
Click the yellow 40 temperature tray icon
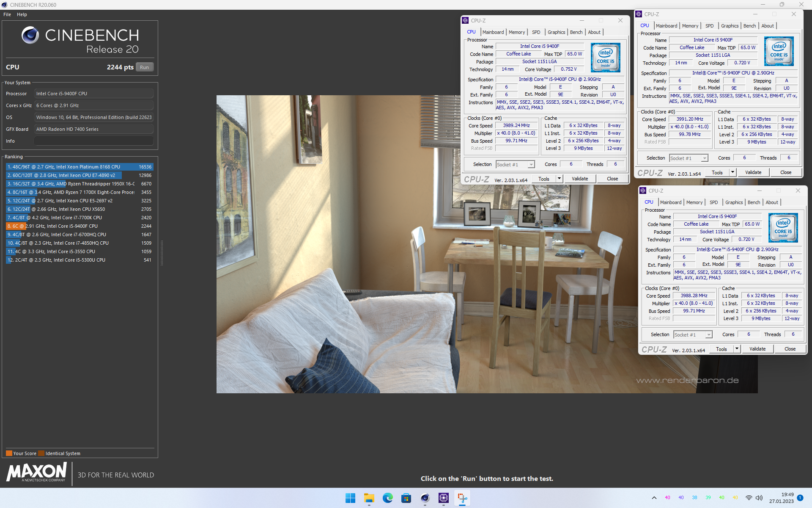pos(735,498)
